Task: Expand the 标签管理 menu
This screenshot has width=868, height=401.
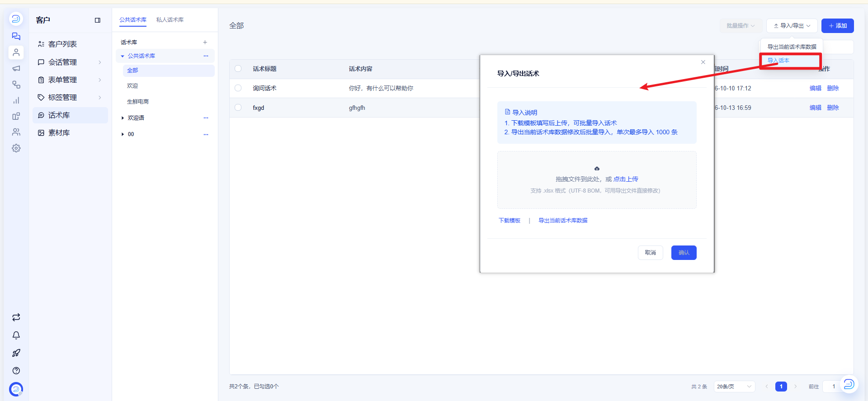Action: pos(70,97)
